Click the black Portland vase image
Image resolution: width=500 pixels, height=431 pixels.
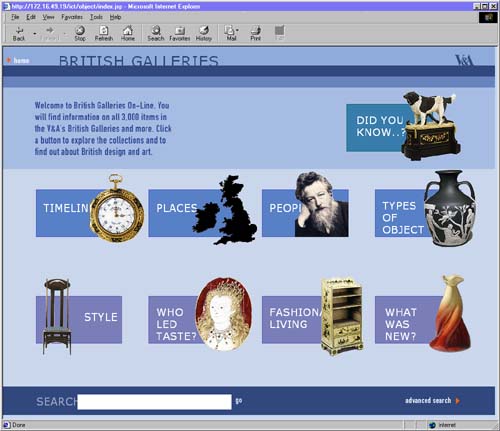(450, 208)
